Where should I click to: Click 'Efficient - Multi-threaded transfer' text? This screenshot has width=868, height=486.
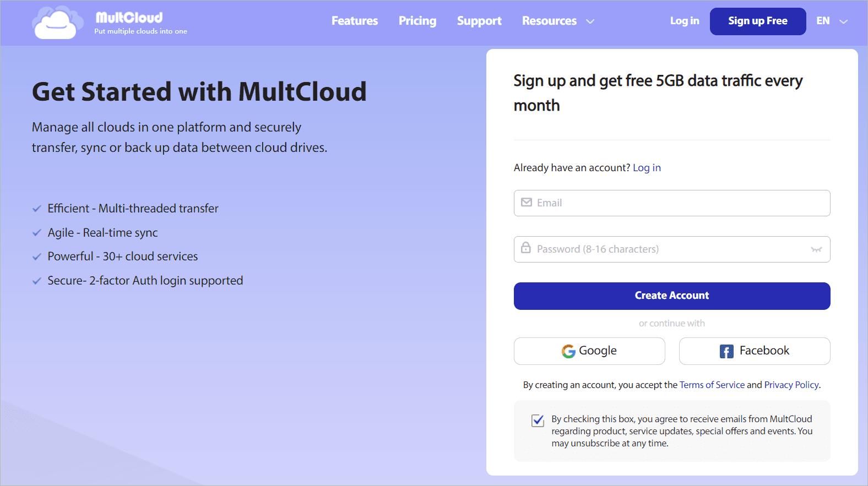tap(133, 209)
